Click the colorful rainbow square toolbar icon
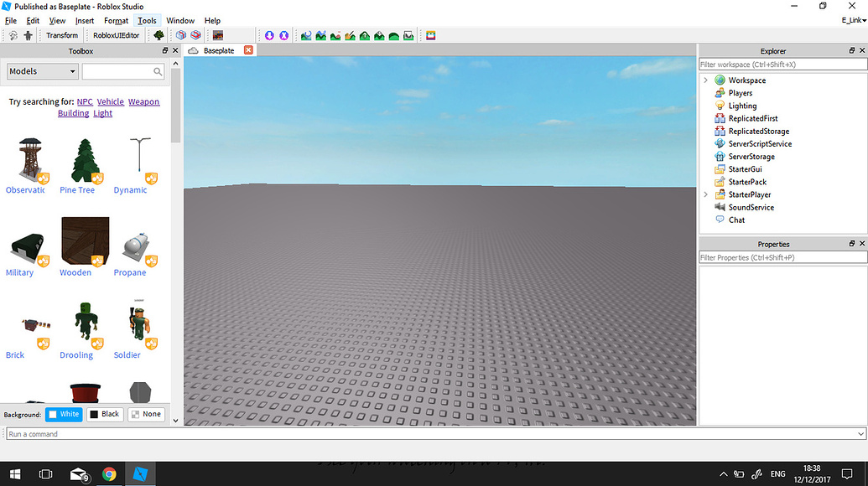Image resolution: width=868 pixels, height=486 pixels. pos(431,35)
